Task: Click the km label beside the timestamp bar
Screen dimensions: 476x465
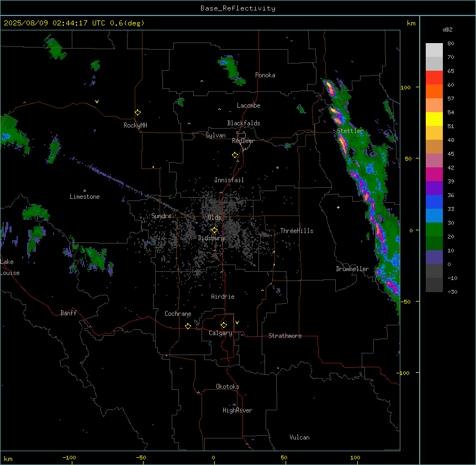Action: point(411,23)
